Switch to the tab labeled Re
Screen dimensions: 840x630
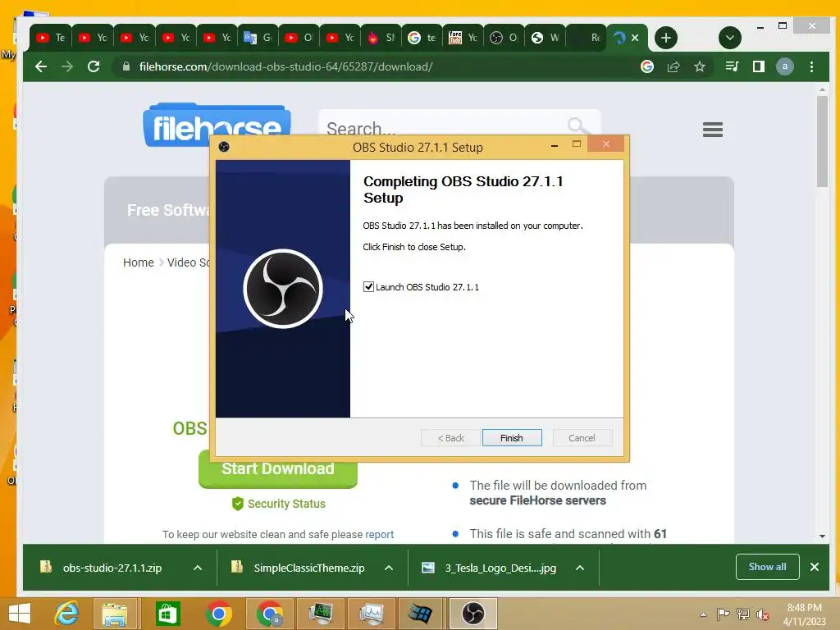point(586,38)
